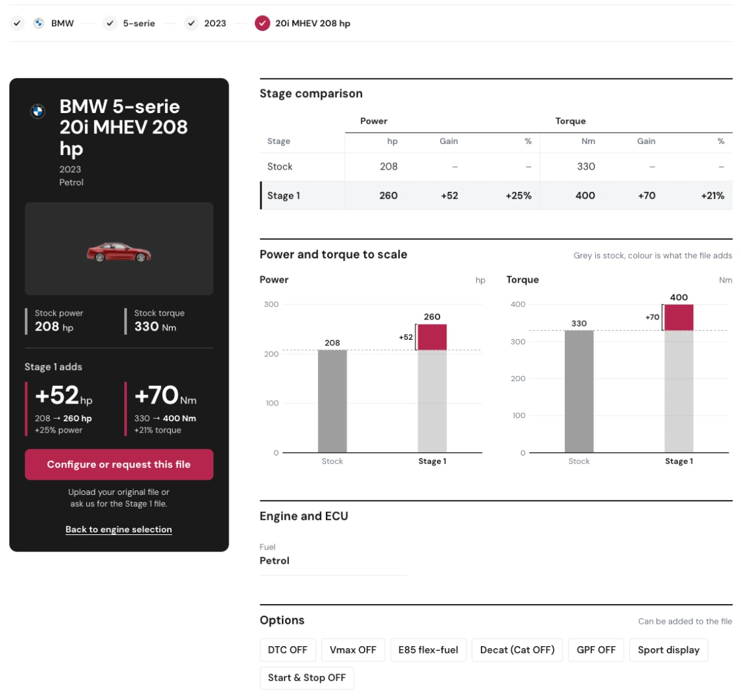Click the checkmark icon before 2023
The height and width of the screenshot is (700, 741).
(191, 23)
